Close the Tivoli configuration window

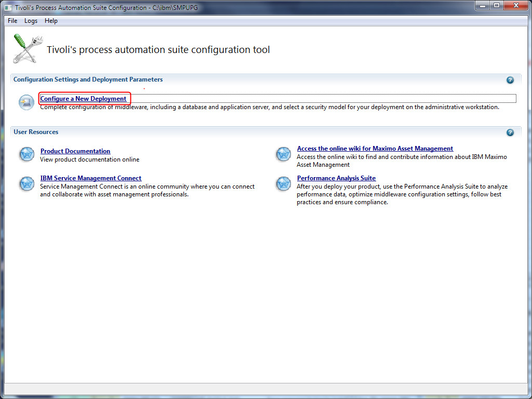pyautogui.click(x=516, y=6)
